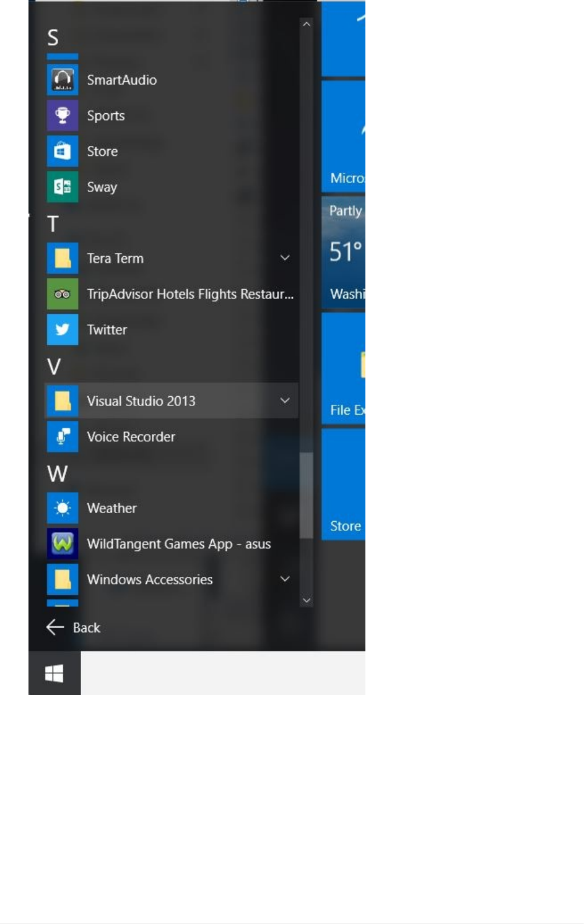This screenshot has width=584, height=924.
Task: Launch Sway from the app list
Action: click(x=102, y=187)
